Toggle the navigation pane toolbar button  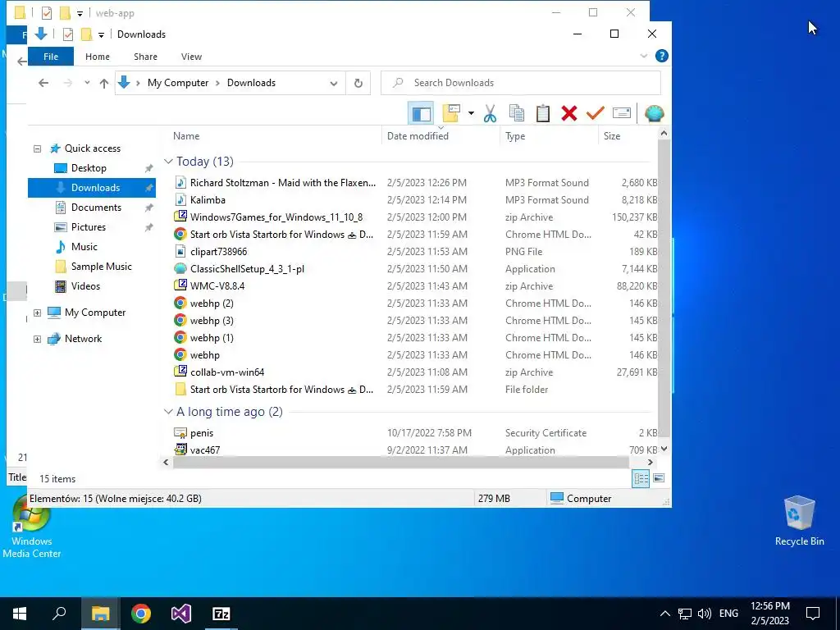pos(421,113)
